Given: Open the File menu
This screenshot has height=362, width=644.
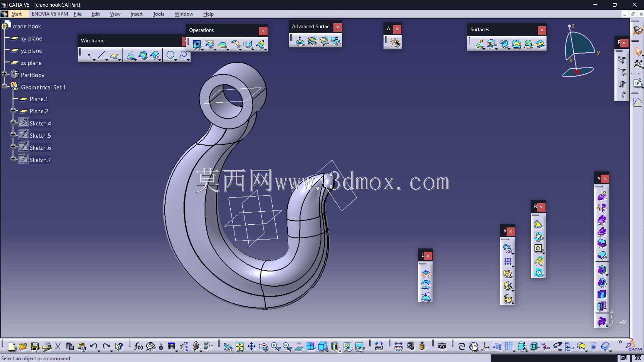Looking at the screenshot, I should (78, 14).
